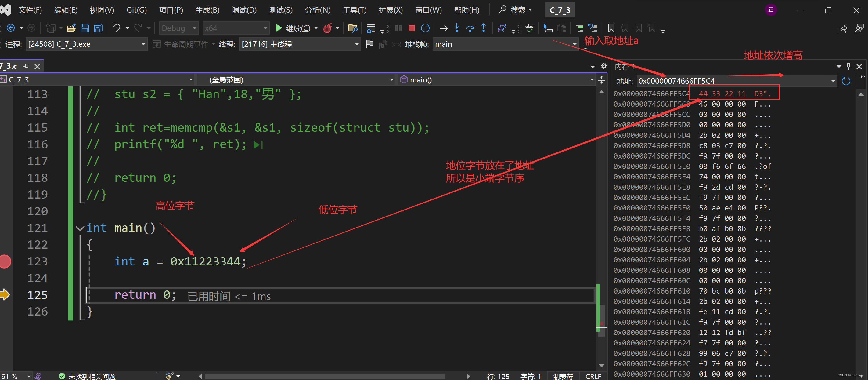Click the spell checker abc icon
The width and height of the screenshot is (868, 380).
click(x=529, y=28)
